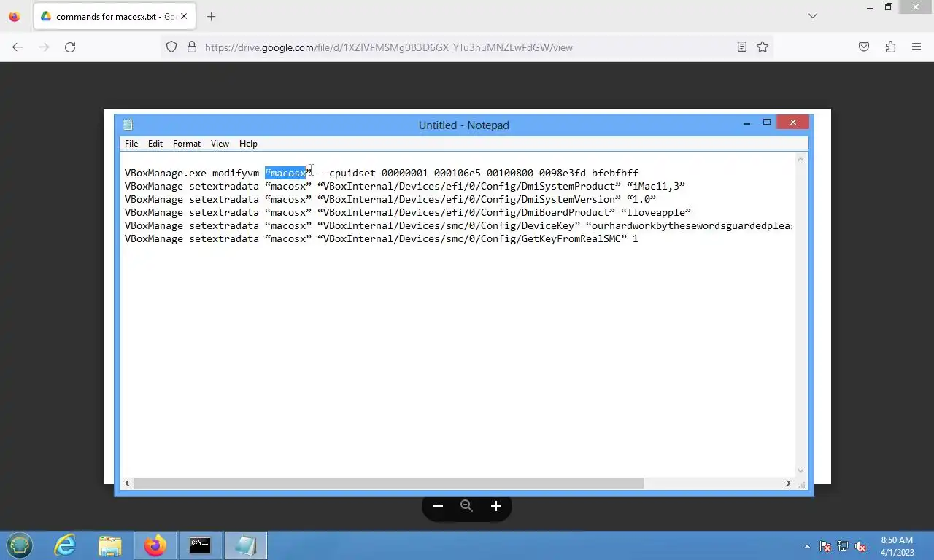Open File Explorer from taskbar

(110, 545)
